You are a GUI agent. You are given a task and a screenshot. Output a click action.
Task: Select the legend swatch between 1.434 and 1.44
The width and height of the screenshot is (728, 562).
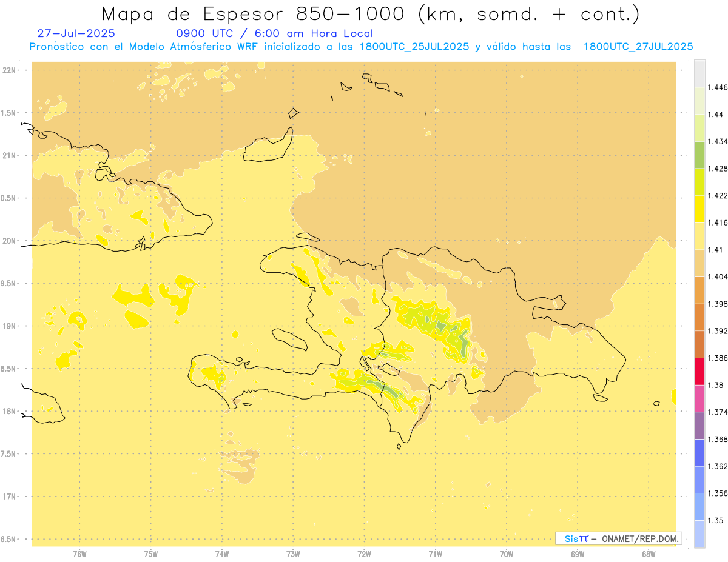coord(699,128)
